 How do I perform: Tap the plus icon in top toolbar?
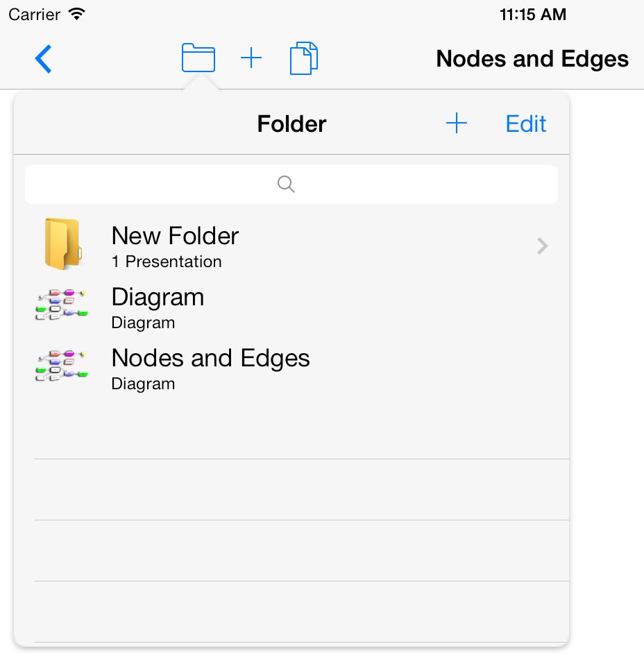(x=251, y=58)
